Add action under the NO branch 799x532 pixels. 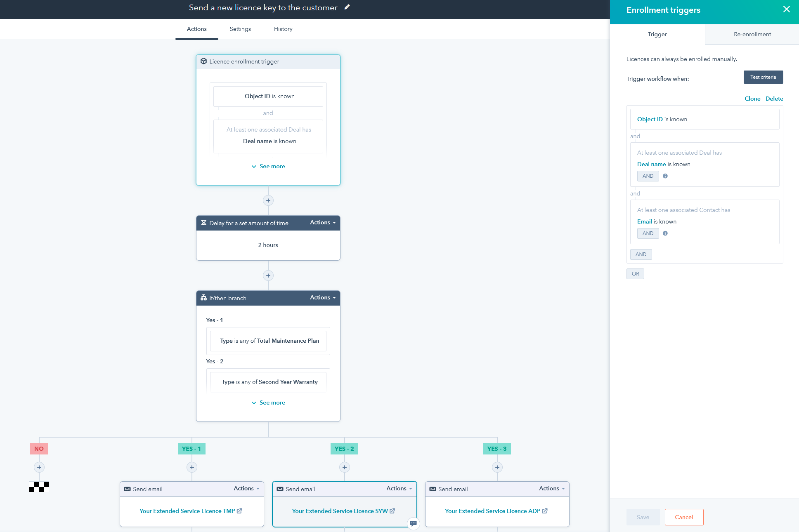39,467
